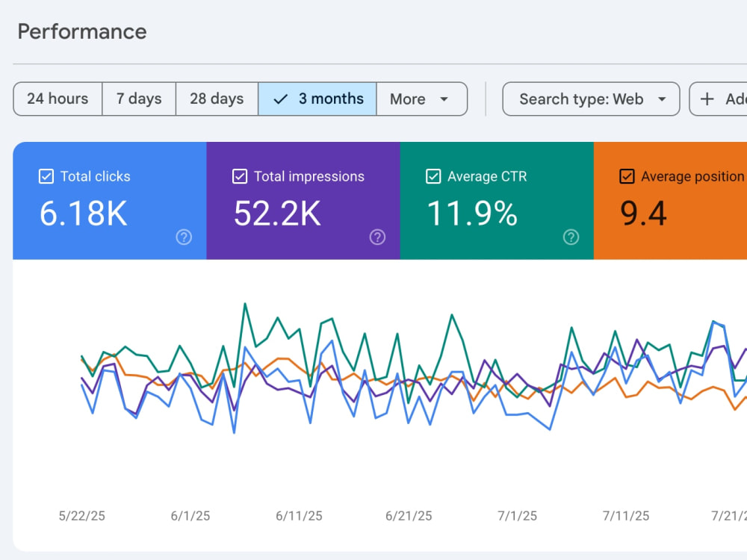Click the 7/1/25 axis date label

[x=518, y=516]
